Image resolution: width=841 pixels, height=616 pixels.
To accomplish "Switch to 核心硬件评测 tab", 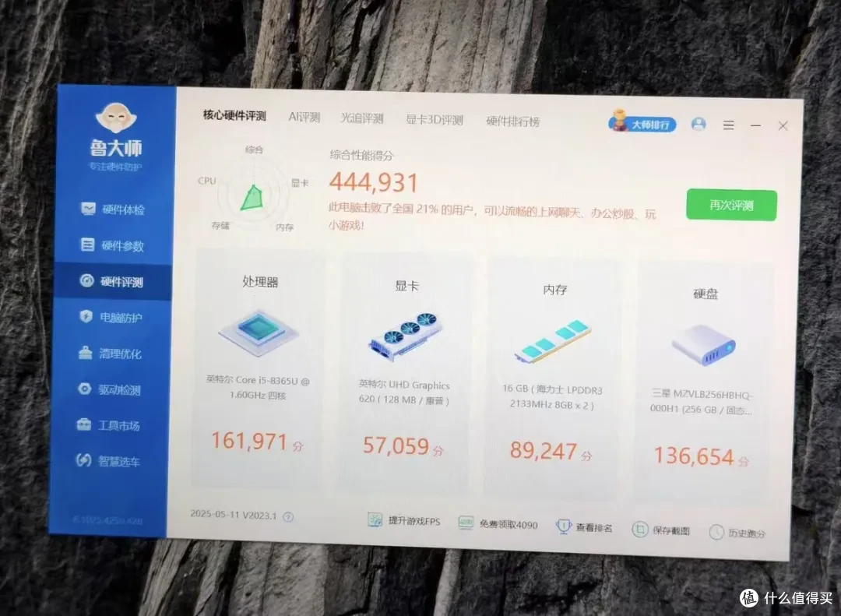I will pyautogui.click(x=234, y=115).
